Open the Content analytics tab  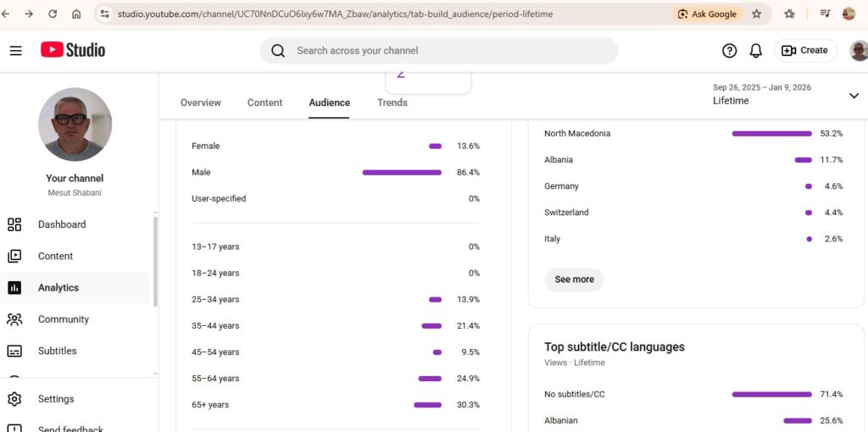pyautogui.click(x=264, y=102)
